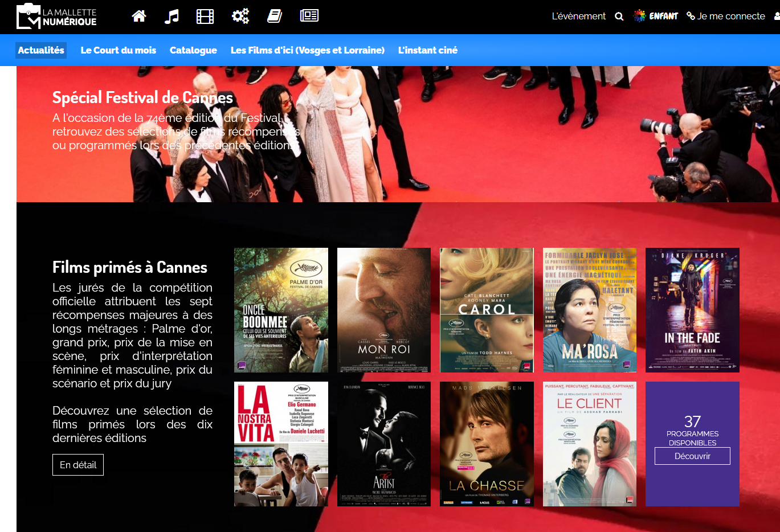Screen dimensions: 780x532
Task: Open Les Films d'ici (Vosges et Lorraine)
Action: pos(308,50)
